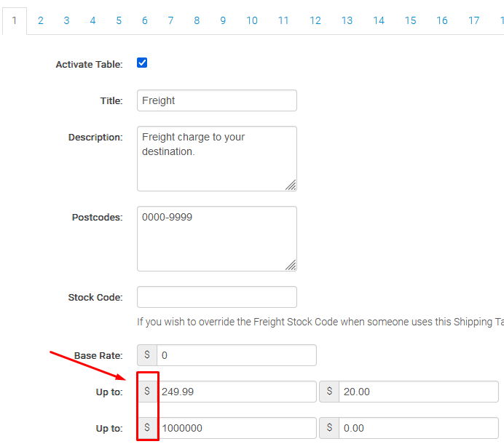Click dollar symbol before the 1000000 field

147,428
